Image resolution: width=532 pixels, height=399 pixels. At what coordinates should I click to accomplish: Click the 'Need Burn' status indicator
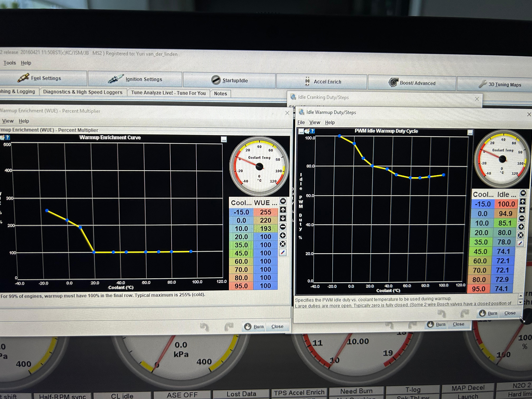coord(356,391)
